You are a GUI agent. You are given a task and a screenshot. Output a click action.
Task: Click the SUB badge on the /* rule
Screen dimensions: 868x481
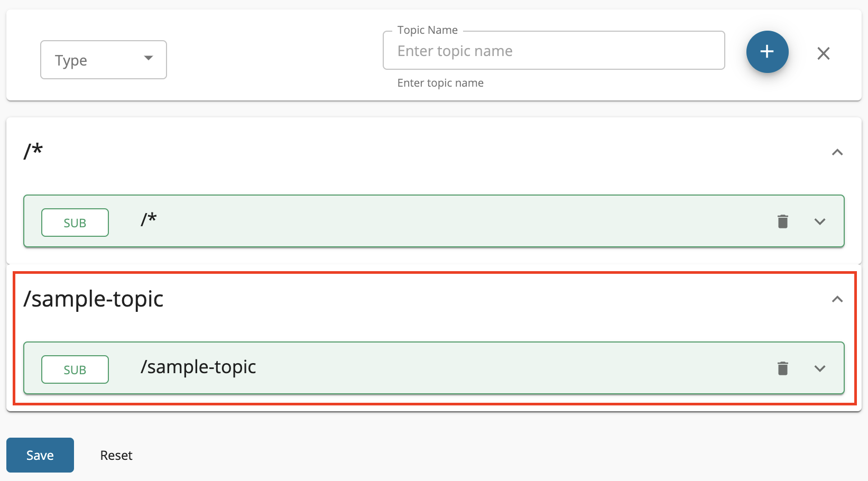pyautogui.click(x=75, y=223)
